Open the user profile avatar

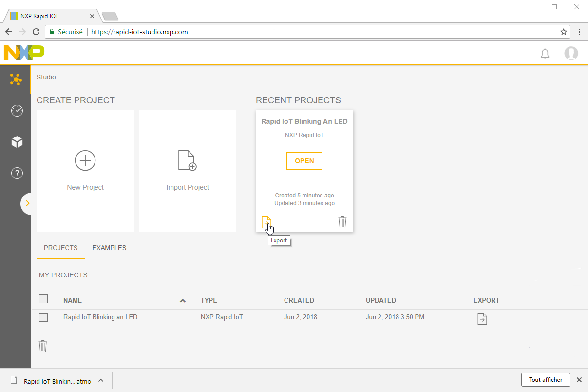pos(571,53)
